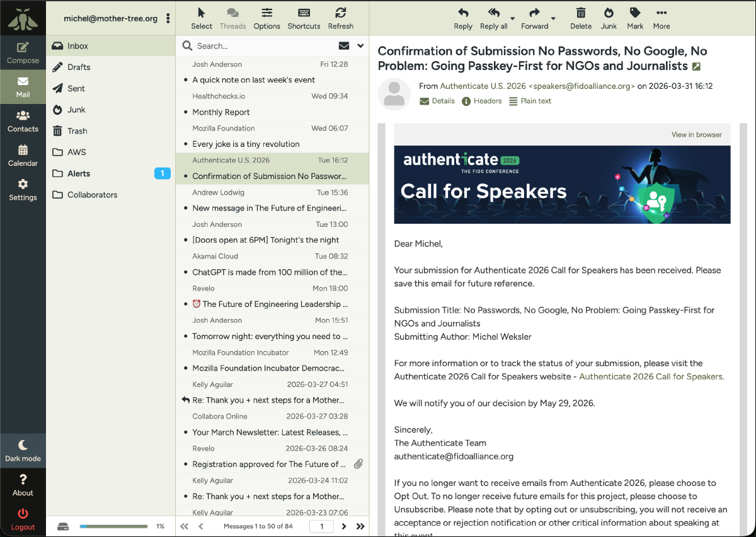Open the Compose new message editor
The height and width of the screenshot is (537, 756).
point(23,52)
